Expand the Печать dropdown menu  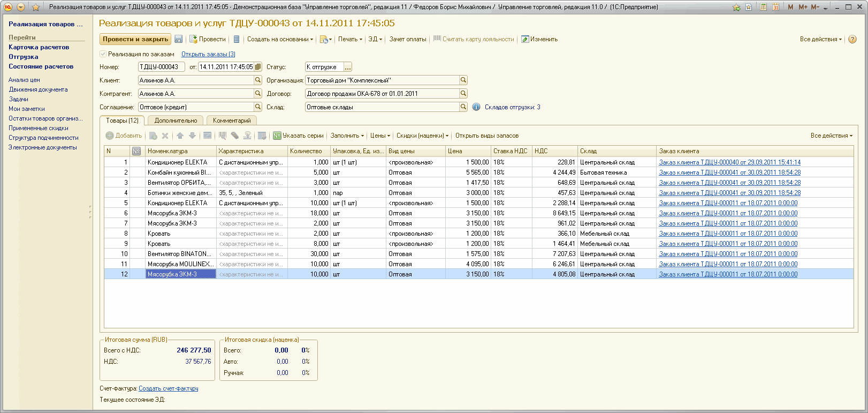click(x=350, y=39)
